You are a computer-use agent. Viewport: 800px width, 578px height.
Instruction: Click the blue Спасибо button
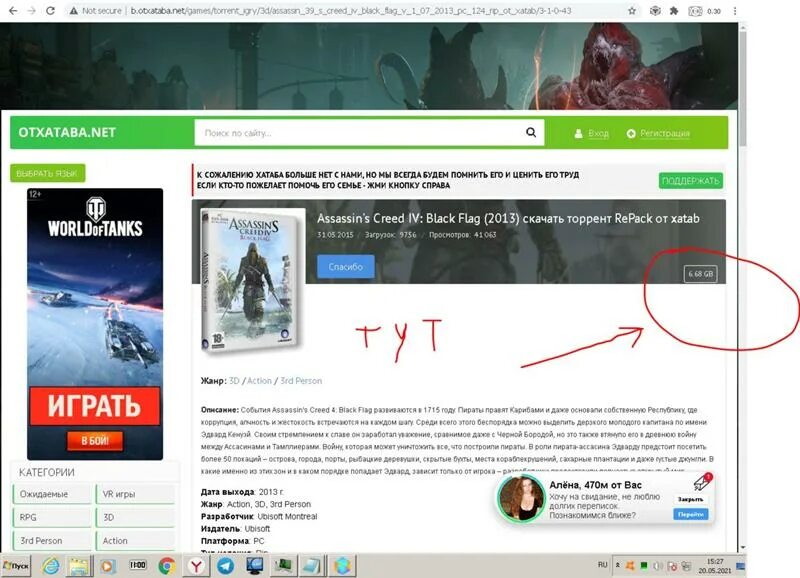(x=345, y=267)
